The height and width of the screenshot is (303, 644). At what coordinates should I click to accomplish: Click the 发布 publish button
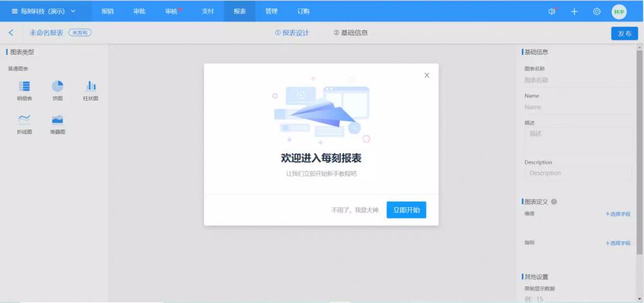tap(624, 33)
